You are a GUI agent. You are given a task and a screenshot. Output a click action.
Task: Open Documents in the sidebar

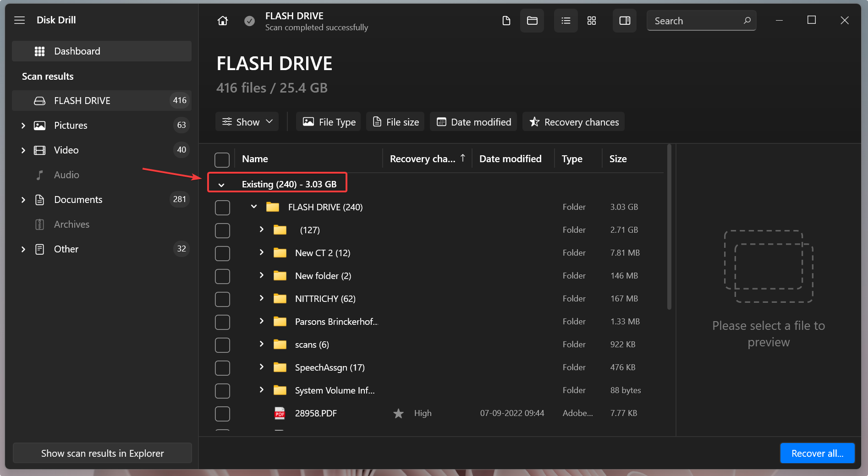(78, 200)
